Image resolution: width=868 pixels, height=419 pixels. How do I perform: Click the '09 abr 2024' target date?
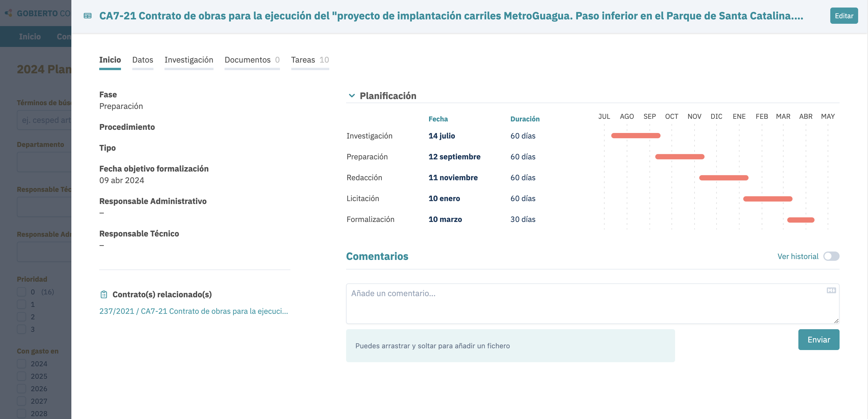tap(121, 181)
